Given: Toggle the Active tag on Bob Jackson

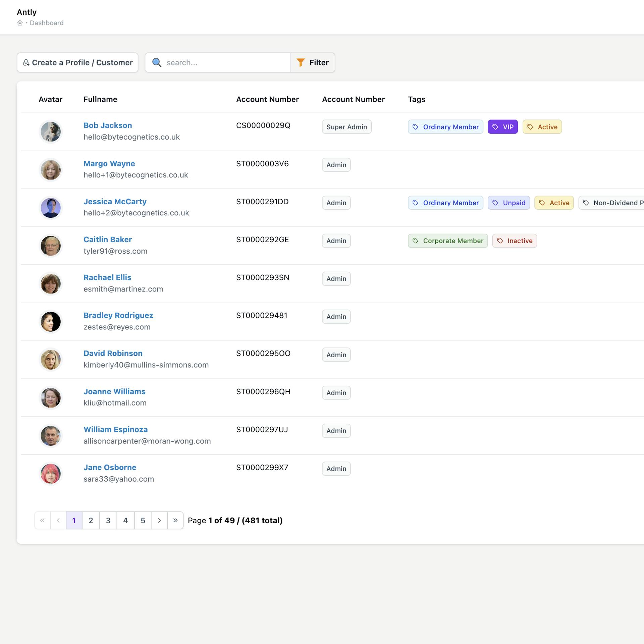Looking at the screenshot, I should pos(541,126).
